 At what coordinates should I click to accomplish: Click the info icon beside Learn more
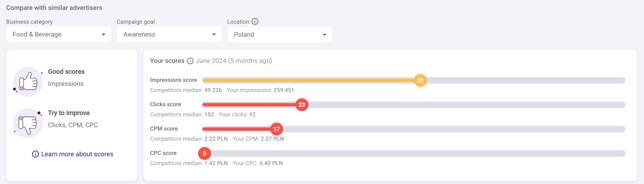(35, 154)
